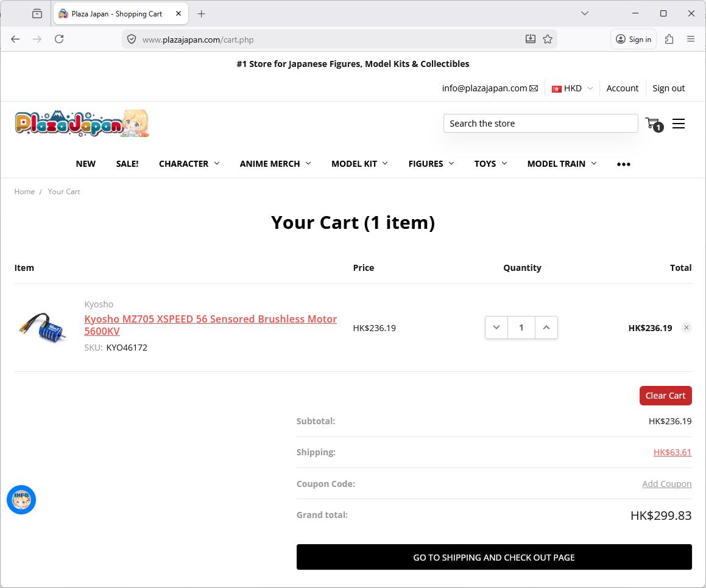Go to the Account page
The height and width of the screenshot is (588, 706).
pos(623,88)
